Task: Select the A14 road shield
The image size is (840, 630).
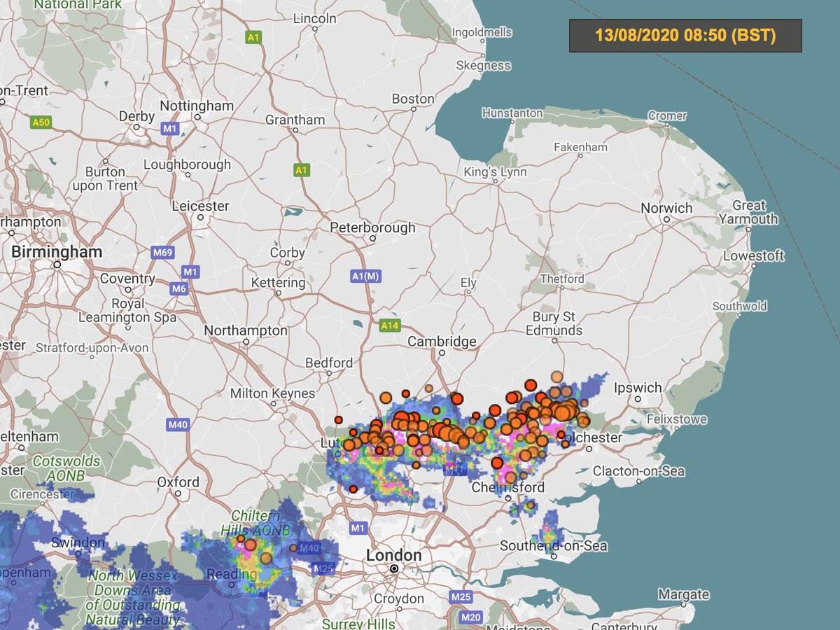Action: [x=389, y=325]
